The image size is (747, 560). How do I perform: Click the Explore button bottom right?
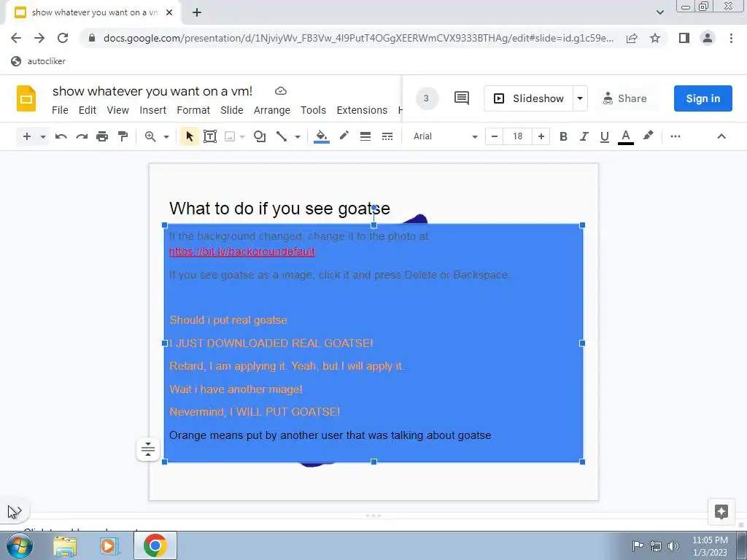click(721, 511)
